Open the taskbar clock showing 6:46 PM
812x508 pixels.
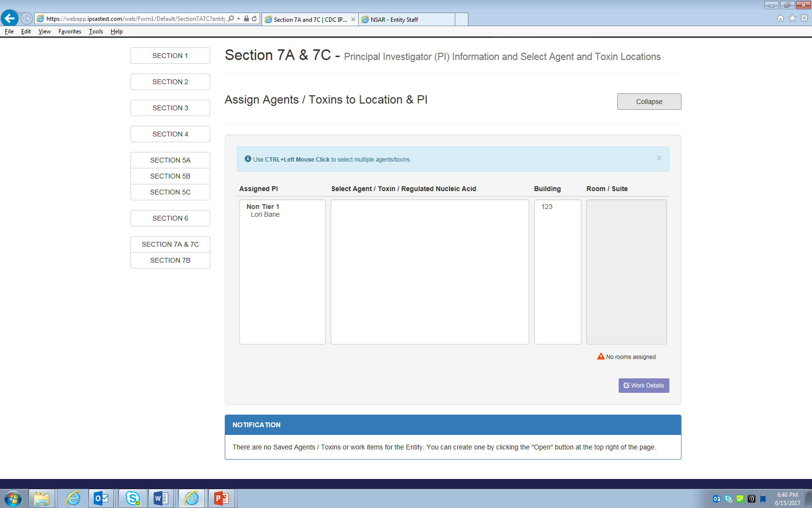787,499
